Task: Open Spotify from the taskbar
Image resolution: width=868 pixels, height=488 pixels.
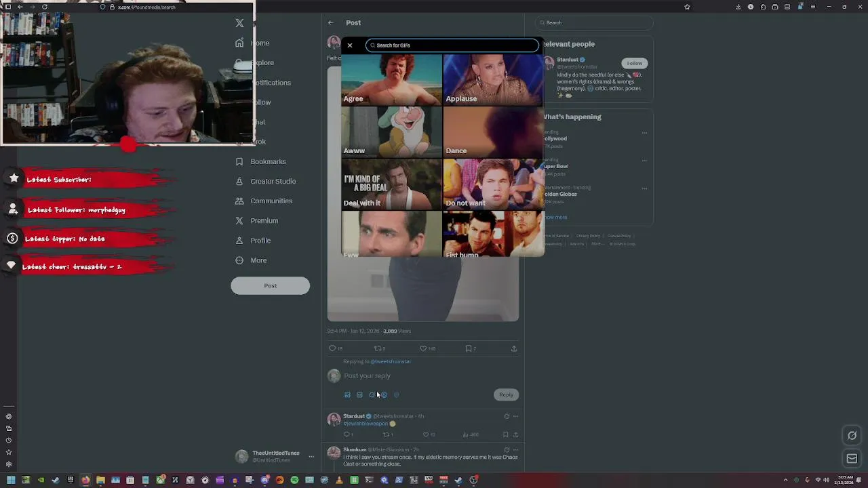Action: pos(294,480)
